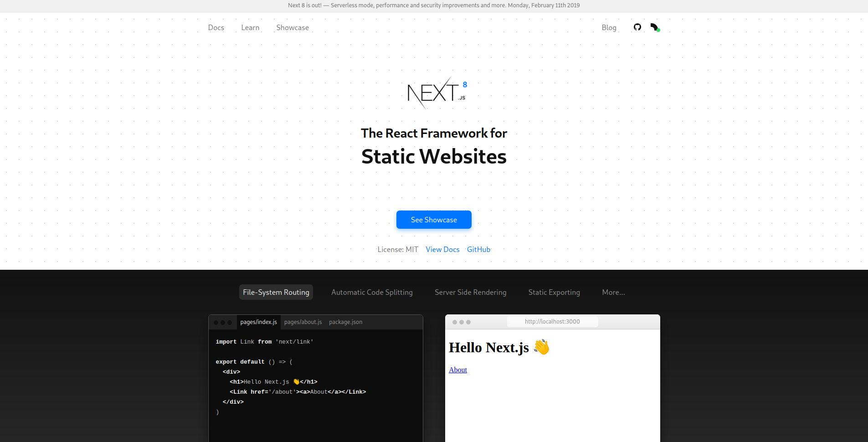Follow the GitHub text link under License

pos(478,249)
